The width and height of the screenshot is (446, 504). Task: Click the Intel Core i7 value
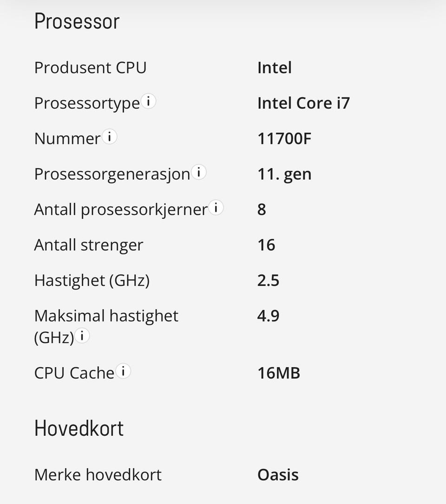(x=303, y=103)
